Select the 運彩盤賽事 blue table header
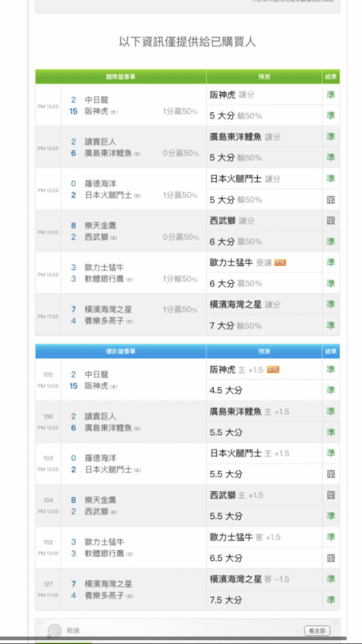Viewport: 362px width, 644px height. coord(120,352)
